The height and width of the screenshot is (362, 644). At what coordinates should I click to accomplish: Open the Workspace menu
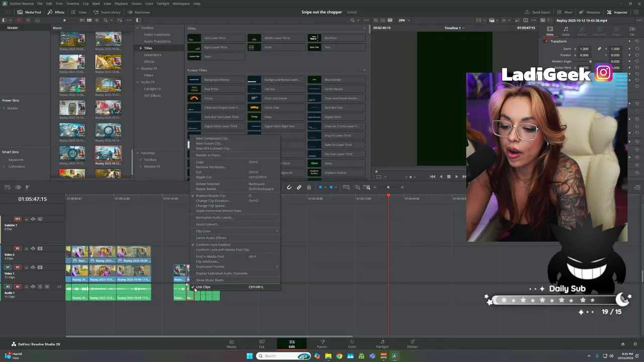point(181,4)
